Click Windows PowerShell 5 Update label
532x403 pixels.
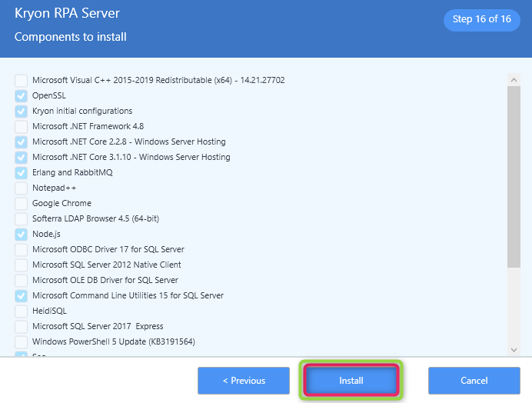pyautogui.click(x=114, y=341)
